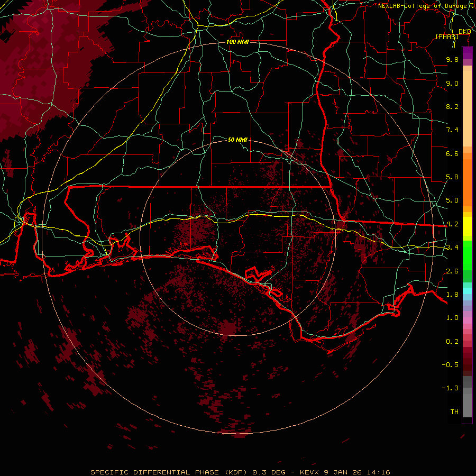Click the 5.0 scale value
The image size is (476, 476).
pos(452,200)
